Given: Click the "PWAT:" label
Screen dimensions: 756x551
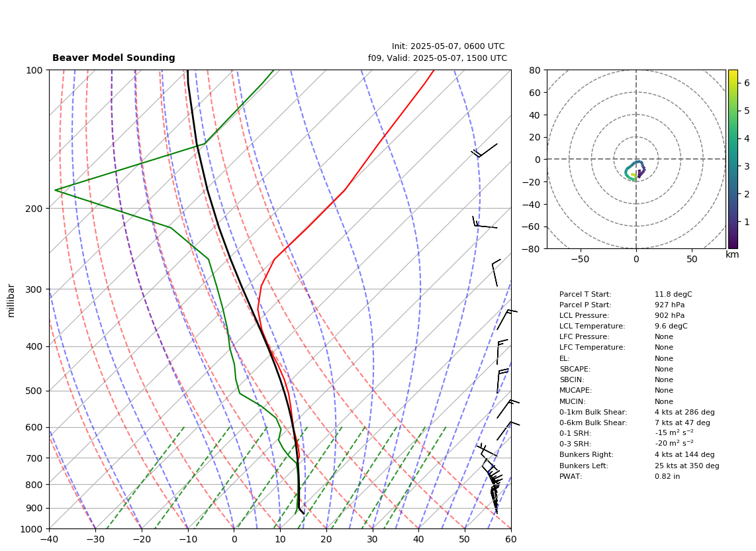Looking at the screenshot, I should coord(571,476).
